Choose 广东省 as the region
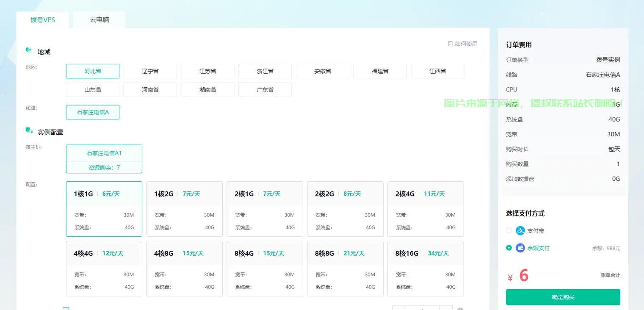This screenshot has width=644, height=310. (265, 90)
